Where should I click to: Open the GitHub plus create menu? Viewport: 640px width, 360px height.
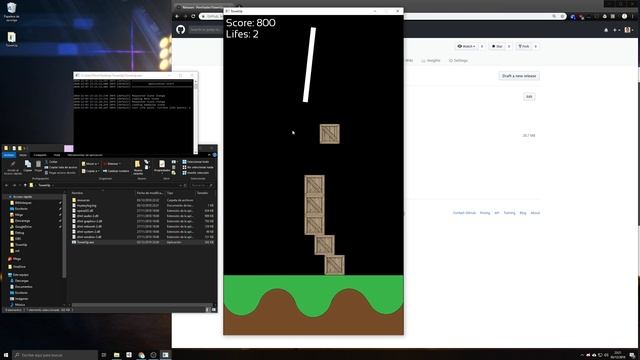[616, 30]
